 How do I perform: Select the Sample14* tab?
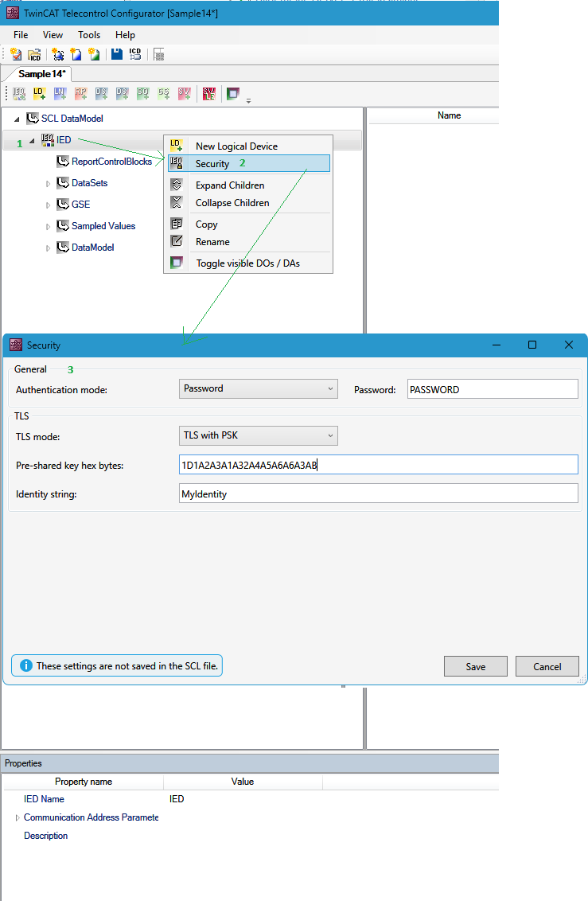[41, 73]
